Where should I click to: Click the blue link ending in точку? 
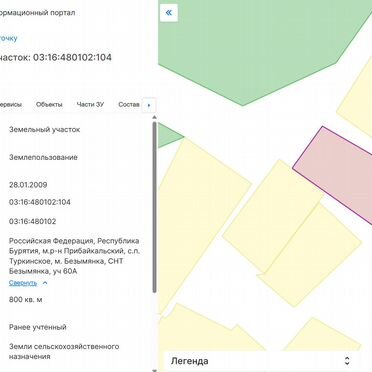point(8,38)
